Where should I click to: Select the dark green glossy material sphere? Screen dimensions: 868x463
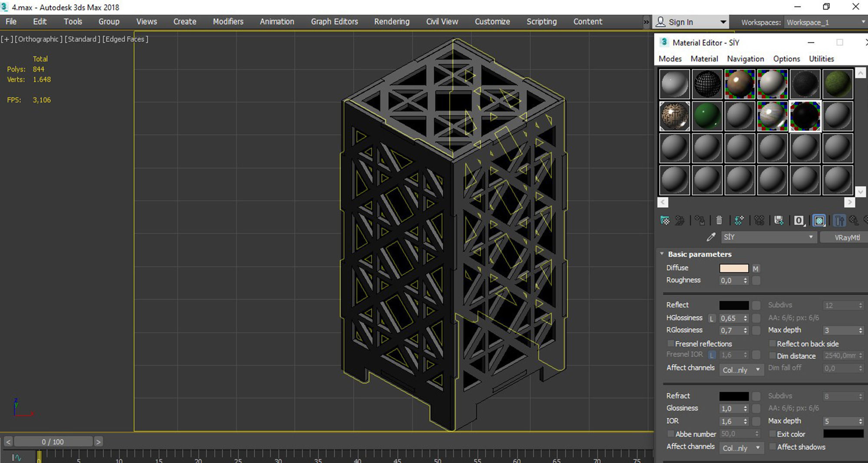(x=707, y=116)
